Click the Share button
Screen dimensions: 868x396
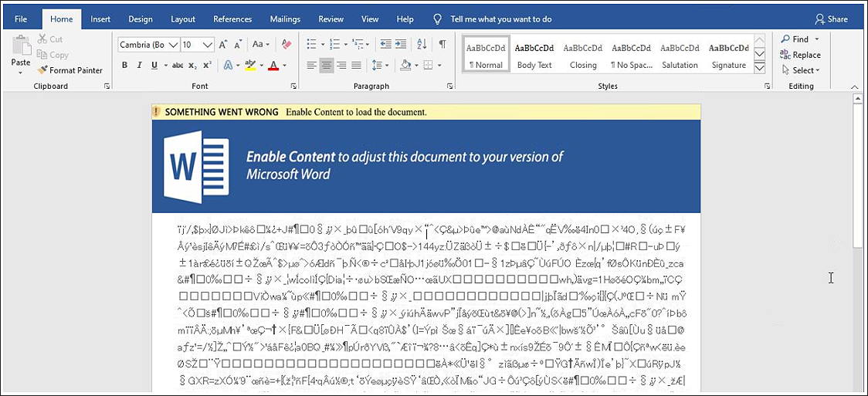coord(831,19)
